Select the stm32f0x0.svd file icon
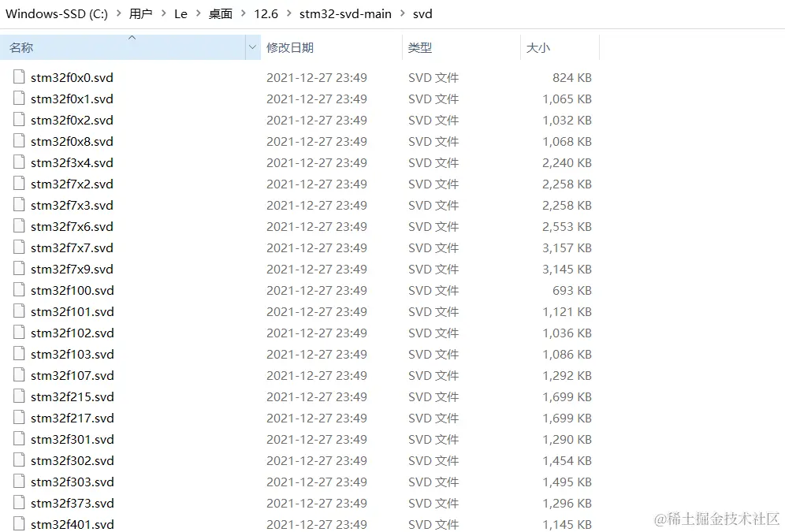 tap(19, 76)
